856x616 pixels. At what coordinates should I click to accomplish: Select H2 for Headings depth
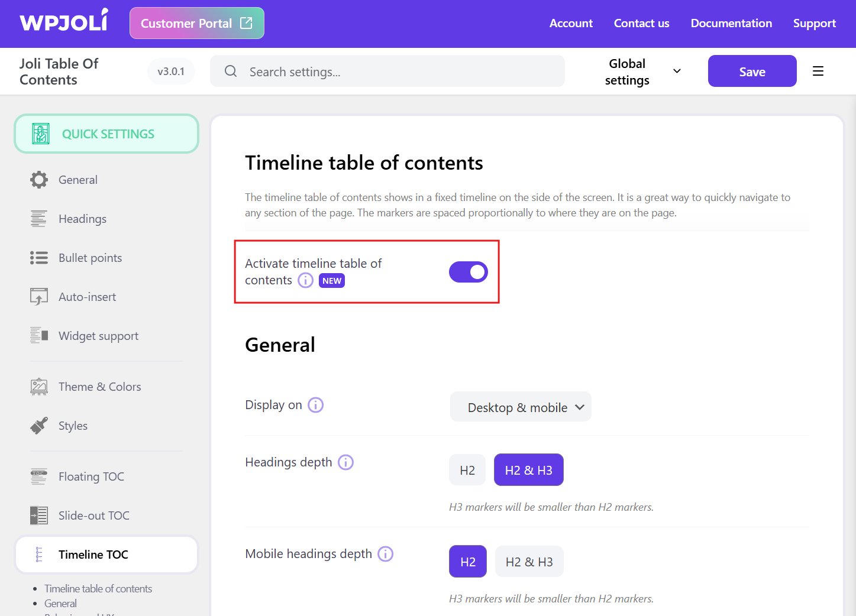point(467,470)
